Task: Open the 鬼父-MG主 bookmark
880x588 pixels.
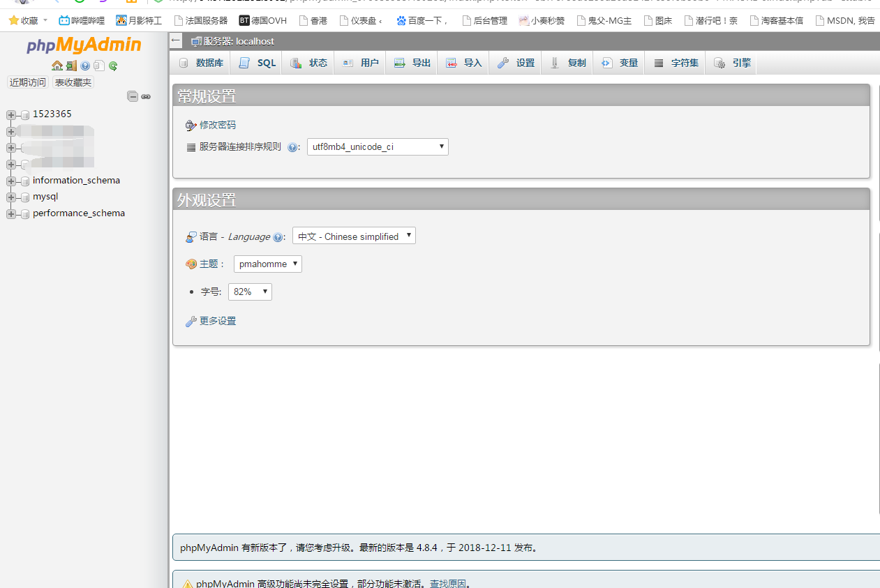Action: click(604, 20)
